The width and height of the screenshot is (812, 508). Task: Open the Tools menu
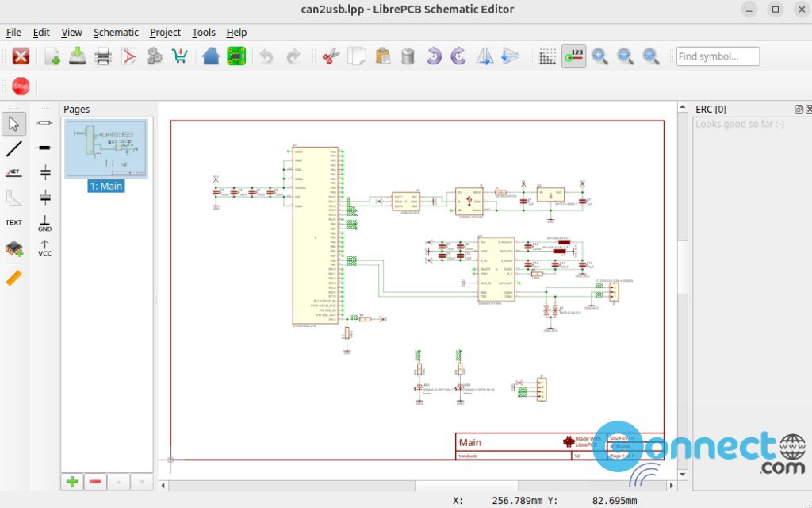click(x=204, y=32)
